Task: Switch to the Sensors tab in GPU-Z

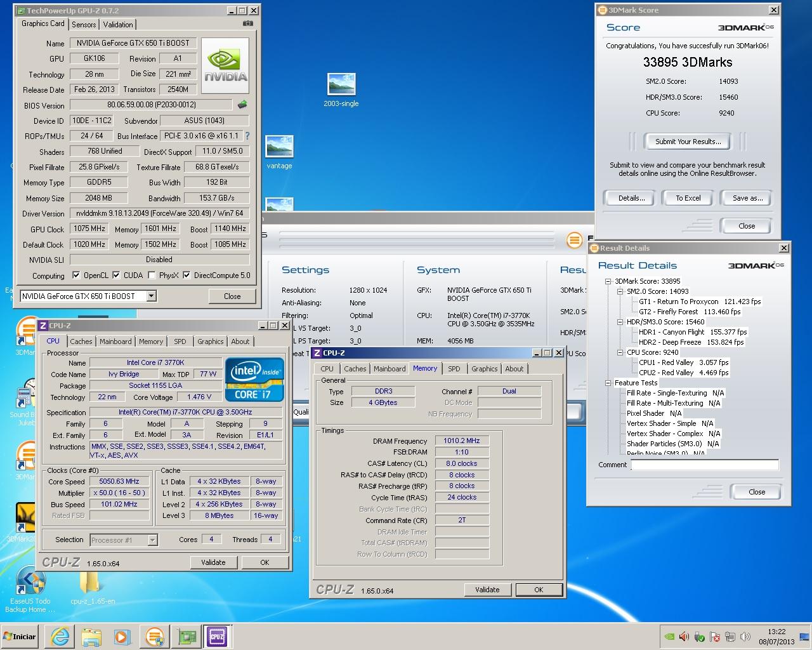Action: pyautogui.click(x=84, y=25)
